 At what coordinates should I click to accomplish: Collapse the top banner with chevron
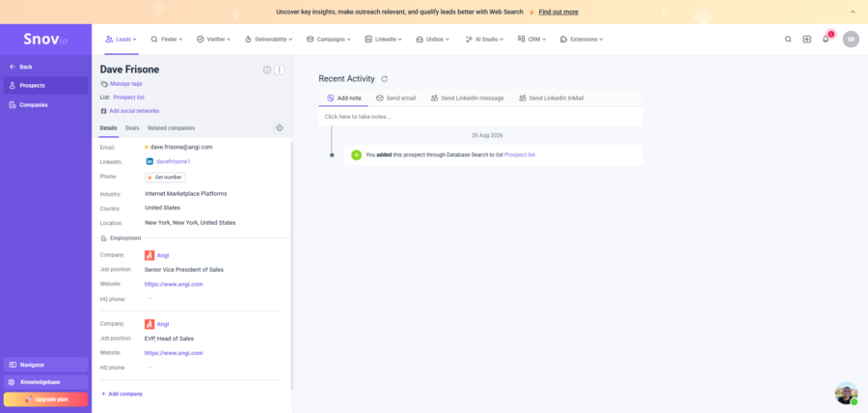[x=852, y=12]
